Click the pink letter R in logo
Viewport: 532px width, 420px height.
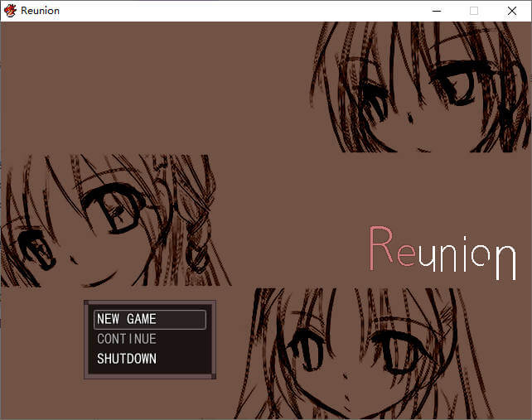[x=380, y=247]
